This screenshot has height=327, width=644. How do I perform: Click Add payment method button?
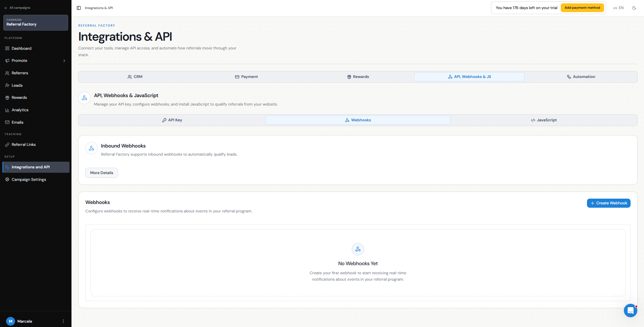[x=582, y=8]
